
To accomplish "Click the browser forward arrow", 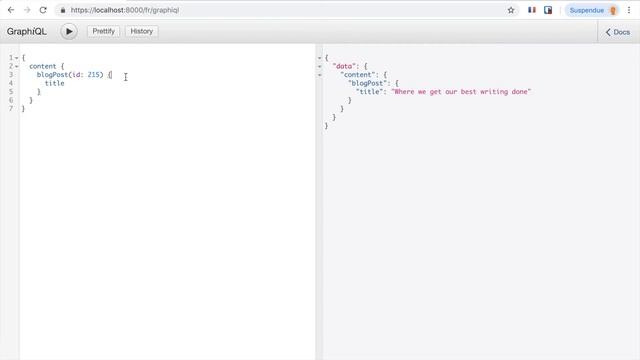I will point(27,10).
